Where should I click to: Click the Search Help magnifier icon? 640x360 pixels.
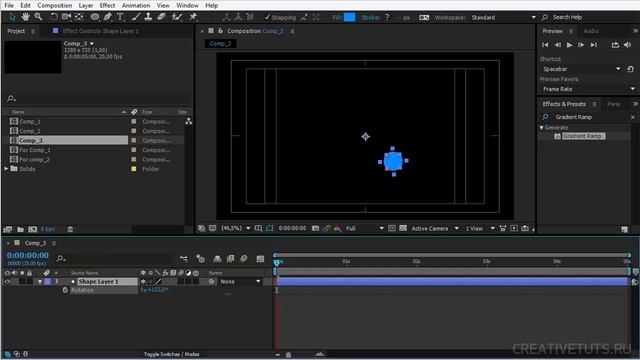point(544,17)
